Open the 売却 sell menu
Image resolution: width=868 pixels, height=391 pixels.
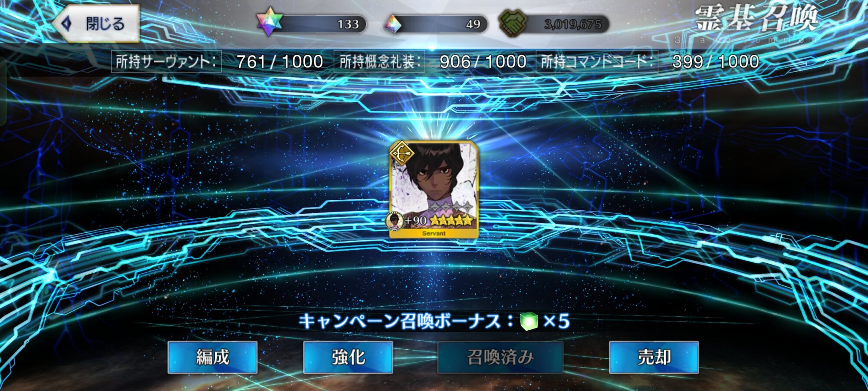pyautogui.click(x=654, y=357)
